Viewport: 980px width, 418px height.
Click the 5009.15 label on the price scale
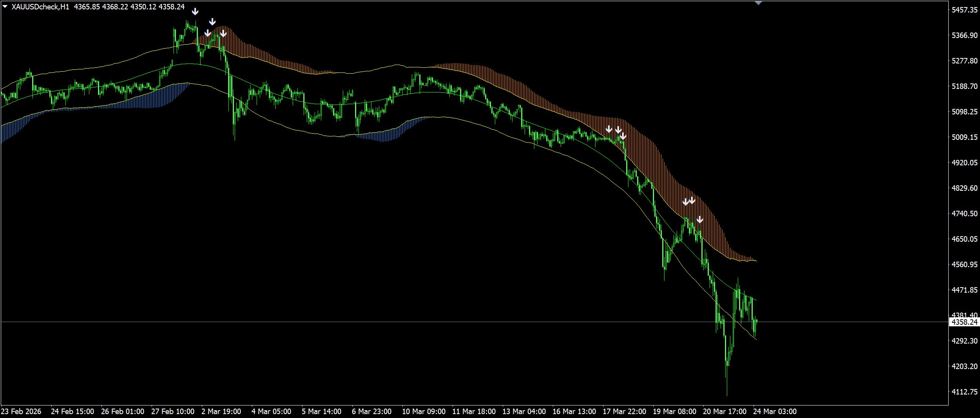click(964, 137)
